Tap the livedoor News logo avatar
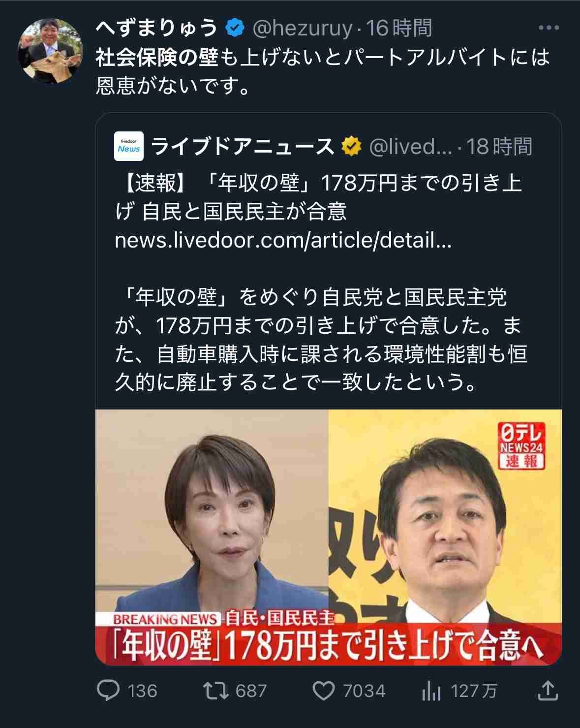The height and width of the screenshot is (728, 580). [129, 146]
